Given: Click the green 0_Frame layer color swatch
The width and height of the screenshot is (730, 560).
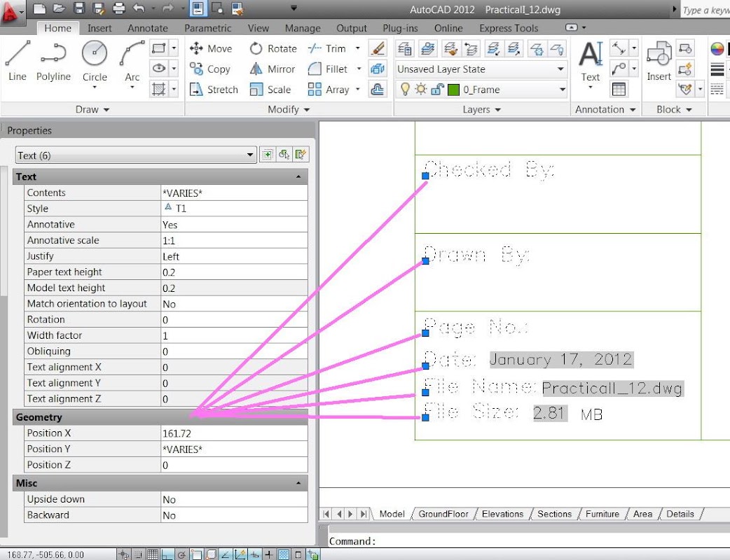Looking at the screenshot, I should pyautogui.click(x=453, y=90).
